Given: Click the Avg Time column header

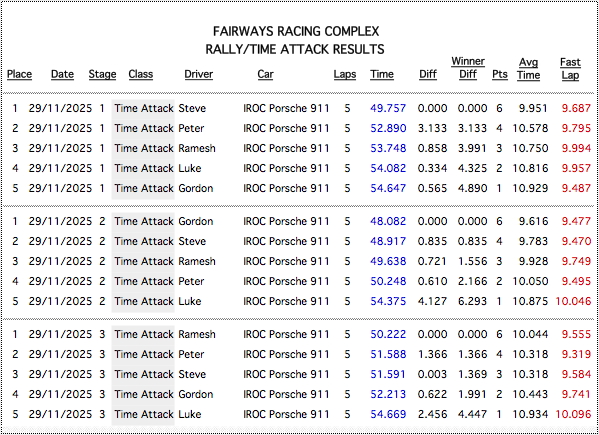Looking at the screenshot, I should coord(529,68).
